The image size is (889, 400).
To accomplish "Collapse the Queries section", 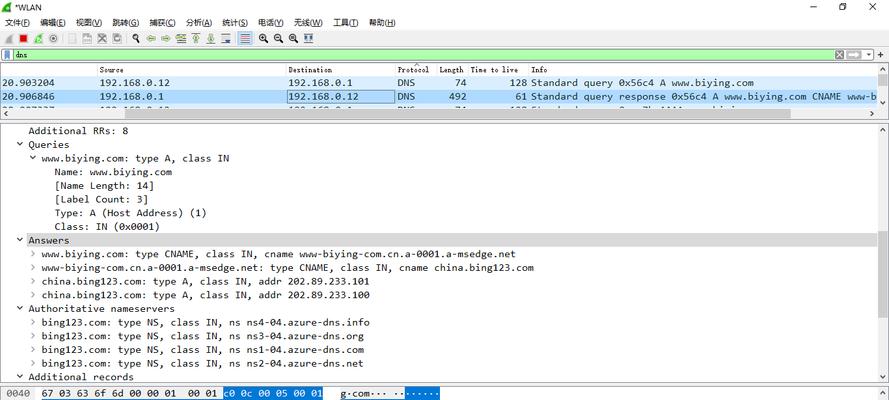I will (20, 144).
